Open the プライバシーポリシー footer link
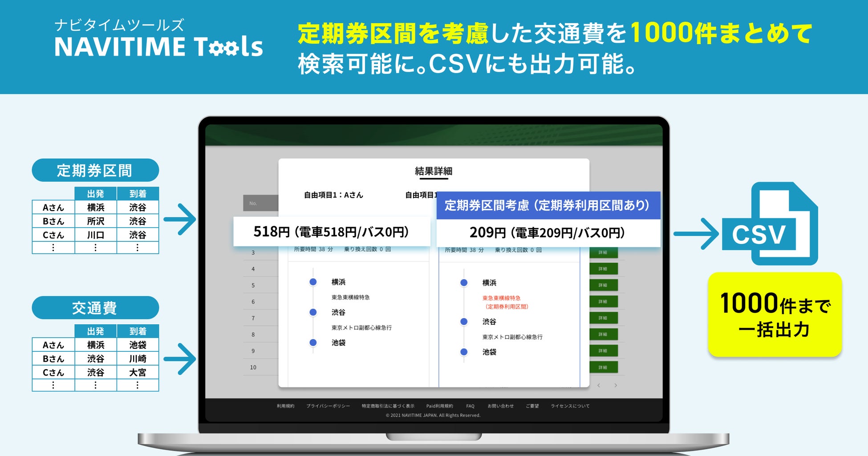Screen dimensions: 868x456 point(328,406)
